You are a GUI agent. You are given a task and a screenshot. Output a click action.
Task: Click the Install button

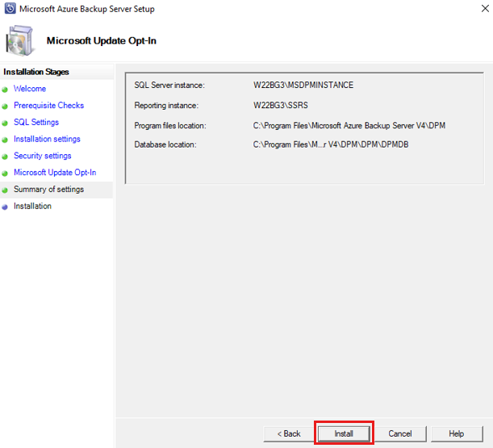[344, 433]
